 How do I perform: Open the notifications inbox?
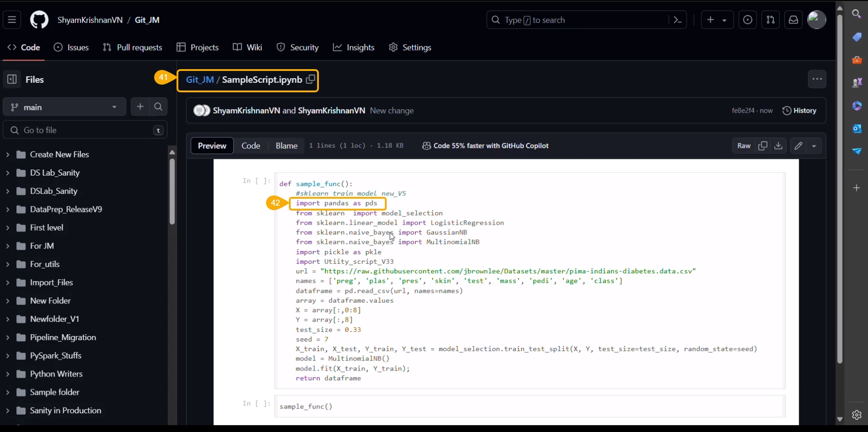(793, 20)
